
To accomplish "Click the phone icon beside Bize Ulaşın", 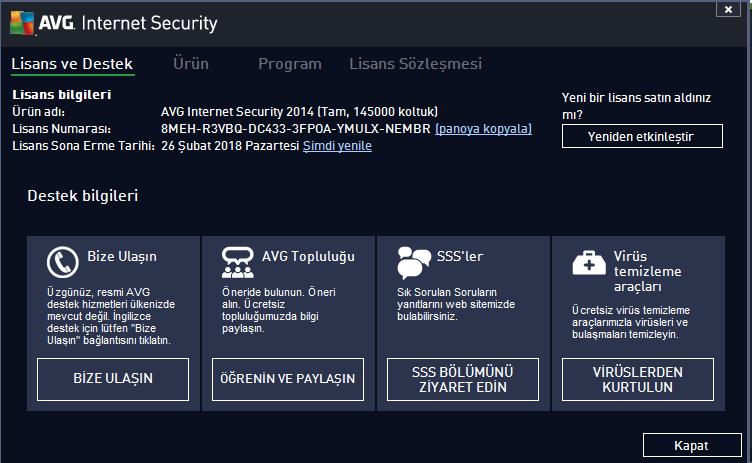I will tap(62, 262).
